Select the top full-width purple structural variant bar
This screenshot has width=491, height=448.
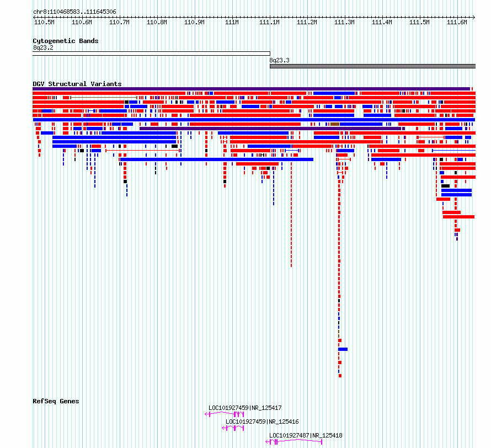(x=252, y=89)
